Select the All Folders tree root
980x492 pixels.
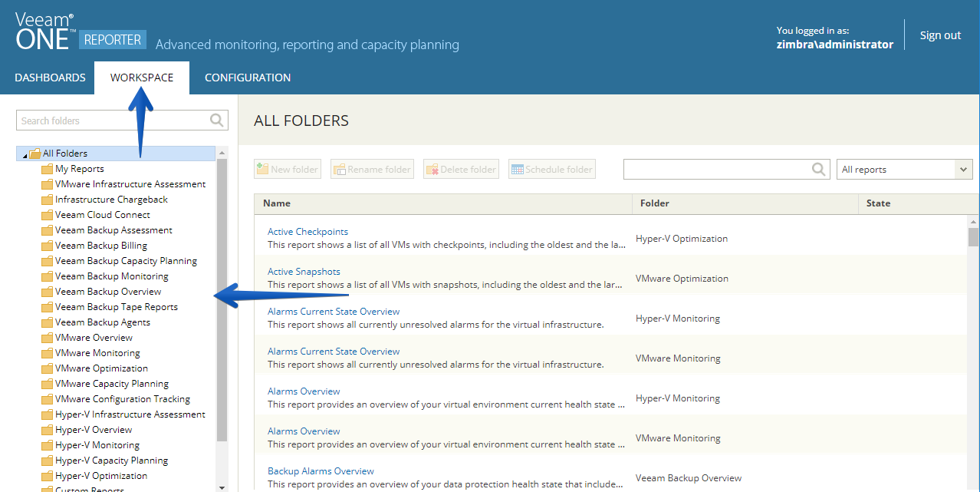click(65, 154)
